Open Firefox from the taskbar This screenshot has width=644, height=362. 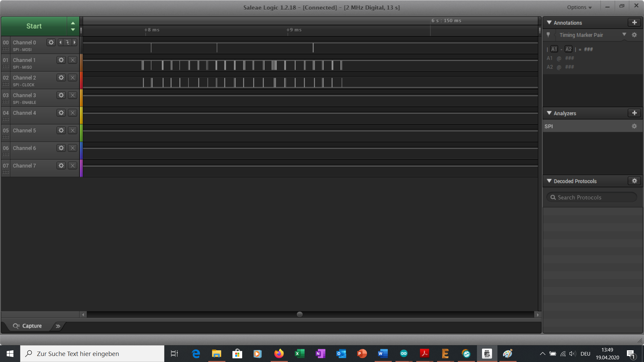pos(279,354)
